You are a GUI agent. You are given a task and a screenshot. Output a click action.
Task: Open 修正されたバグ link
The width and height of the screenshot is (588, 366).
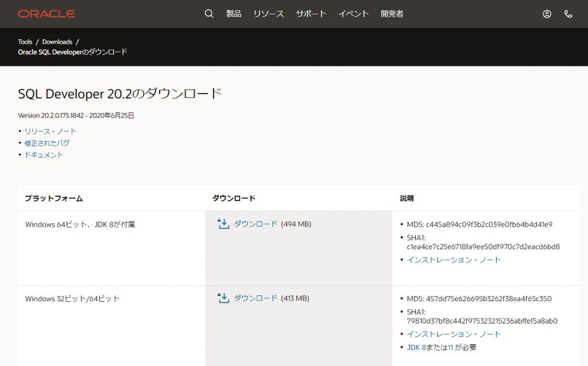[x=47, y=143]
